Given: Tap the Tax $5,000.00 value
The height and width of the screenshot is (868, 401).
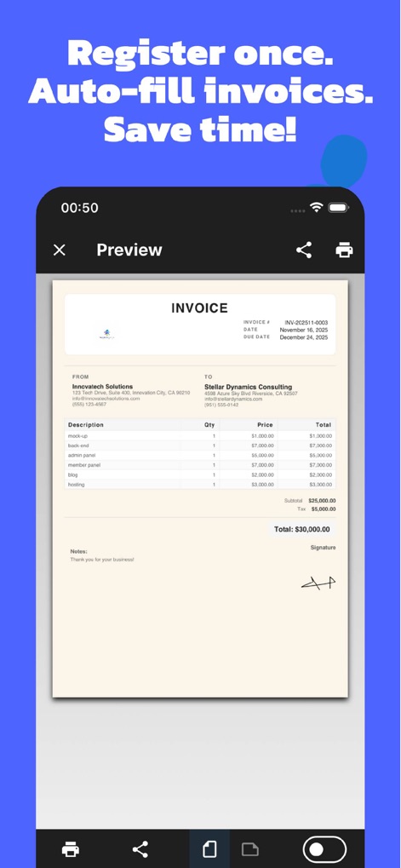Looking at the screenshot, I should [x=323, y=509].
